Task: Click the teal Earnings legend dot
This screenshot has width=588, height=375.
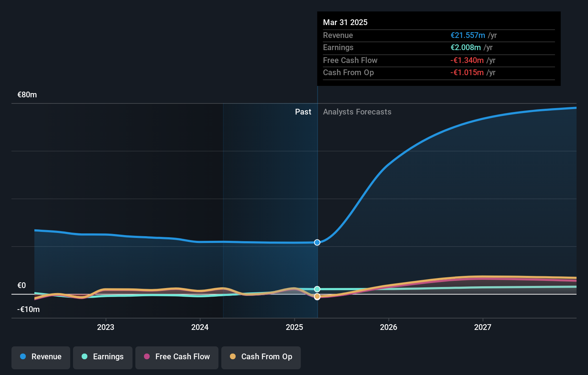Action: (85, 356)
